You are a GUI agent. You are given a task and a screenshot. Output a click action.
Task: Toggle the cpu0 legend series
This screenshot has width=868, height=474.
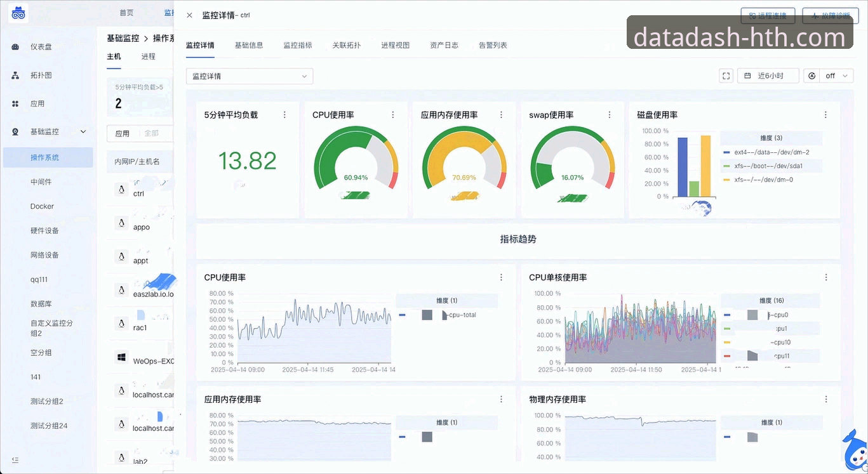coord(756,315)
